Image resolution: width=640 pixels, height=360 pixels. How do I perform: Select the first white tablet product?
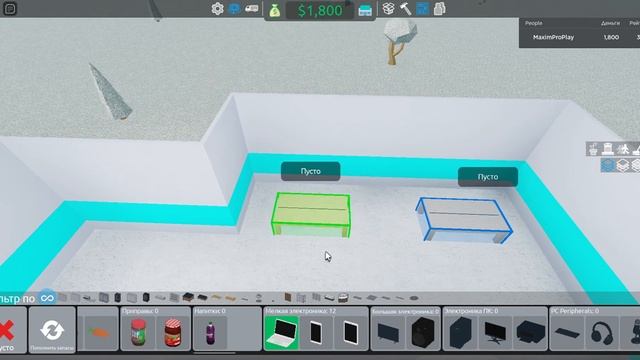coord(316,333)
